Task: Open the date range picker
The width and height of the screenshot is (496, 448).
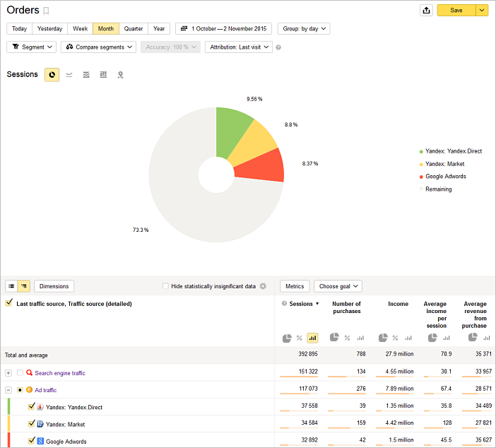Action: click(223, 29)
